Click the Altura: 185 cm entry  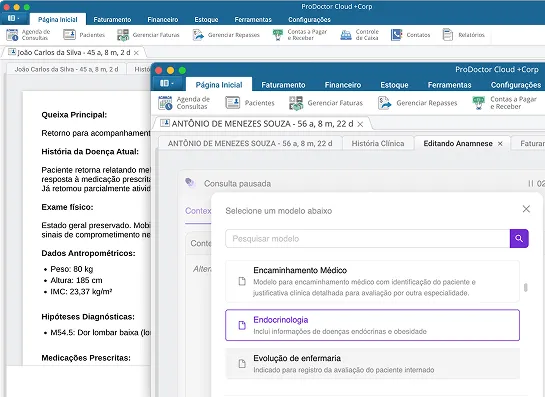76,280
